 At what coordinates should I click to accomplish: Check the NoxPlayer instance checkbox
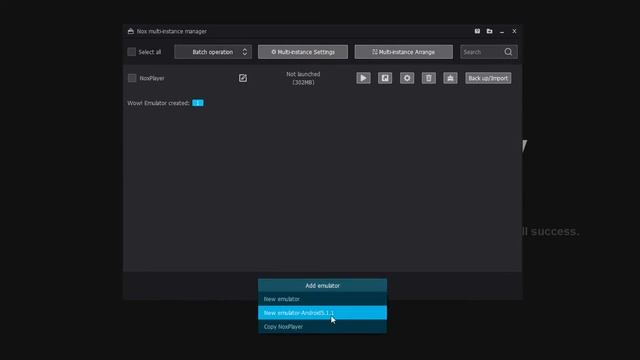tap(132, 78)
